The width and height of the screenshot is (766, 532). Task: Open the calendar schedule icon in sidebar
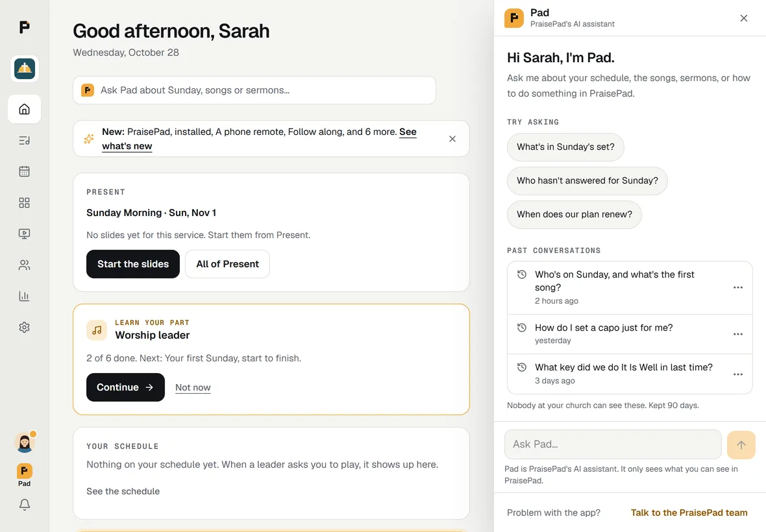(x=25, y=171)
